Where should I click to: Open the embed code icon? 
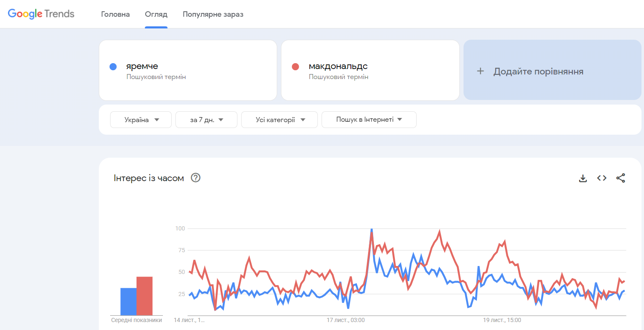[x=602, y=178]
